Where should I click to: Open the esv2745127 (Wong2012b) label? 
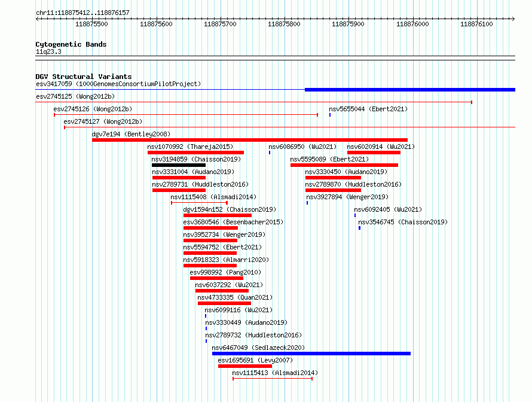(x=103, y=121)
